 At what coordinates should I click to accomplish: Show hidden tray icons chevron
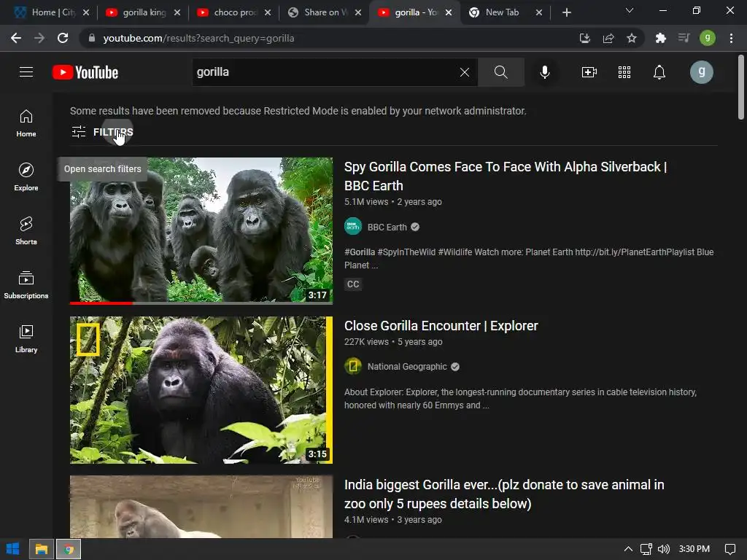628,549
